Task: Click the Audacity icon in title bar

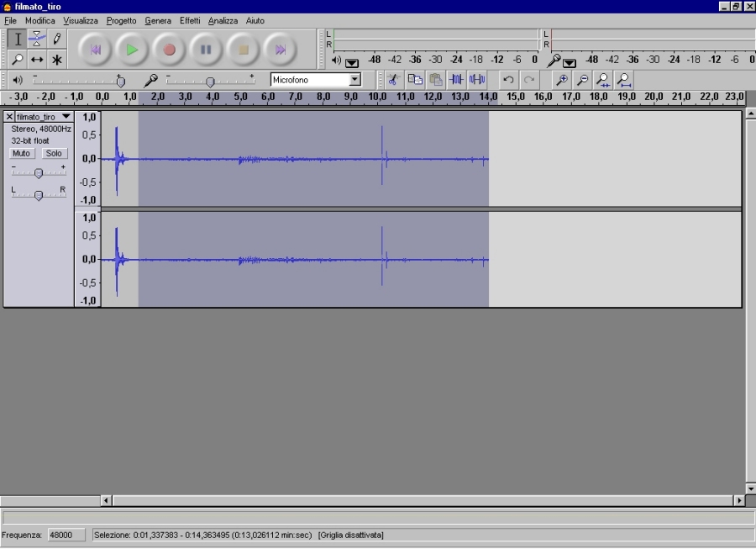Action: 7,7
